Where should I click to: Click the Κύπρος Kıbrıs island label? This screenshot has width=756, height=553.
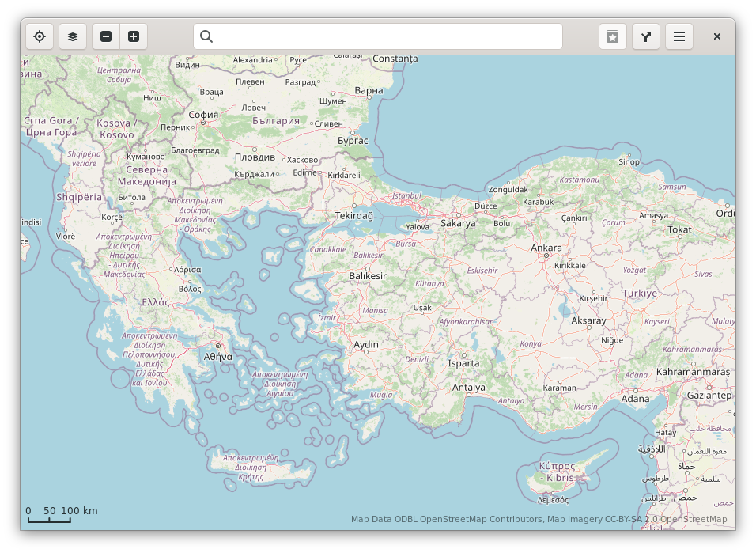point(555,472)
